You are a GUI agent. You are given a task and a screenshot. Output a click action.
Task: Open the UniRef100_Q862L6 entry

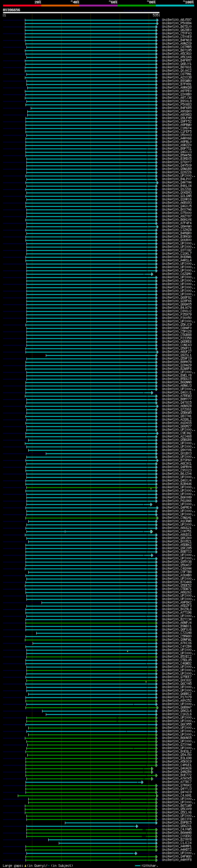click(176, 711)
